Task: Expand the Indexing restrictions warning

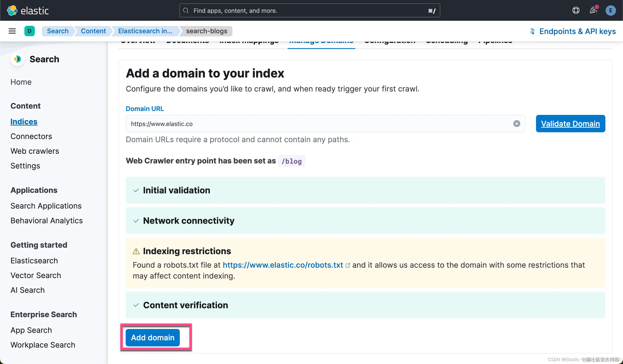Action: point(187,251)
